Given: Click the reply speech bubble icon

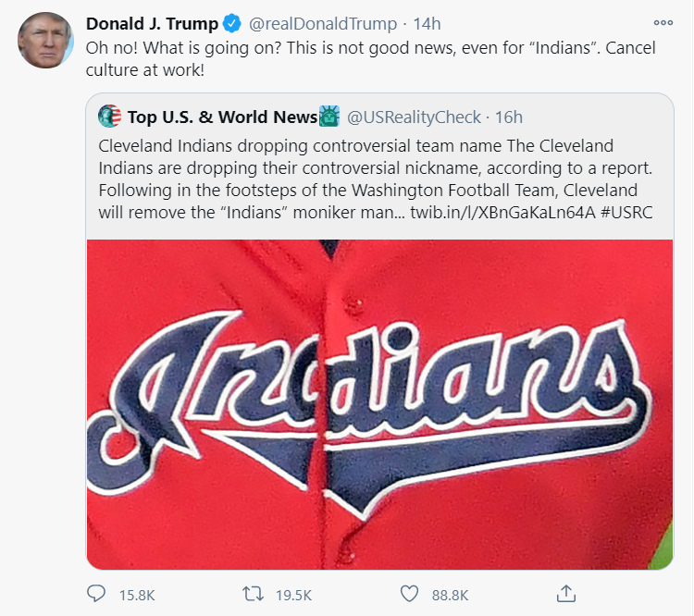Looking at the screenshot, I should coord(96,594).
